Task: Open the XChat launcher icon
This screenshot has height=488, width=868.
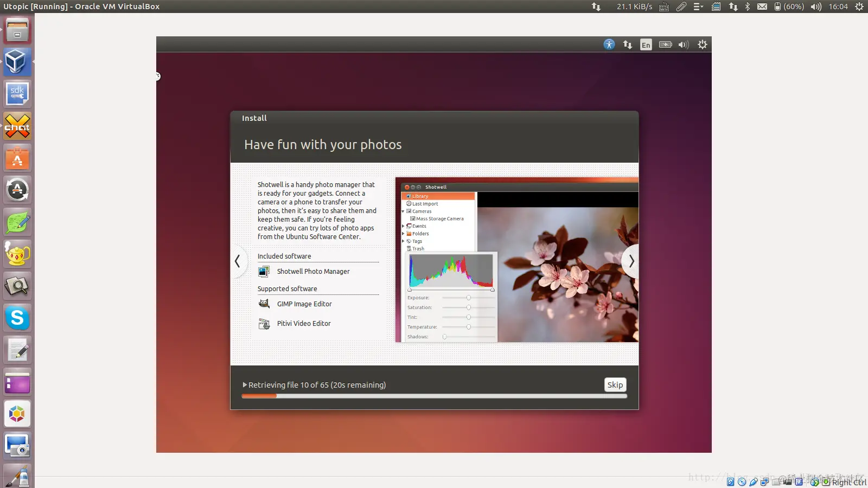Action: (17, 126)
